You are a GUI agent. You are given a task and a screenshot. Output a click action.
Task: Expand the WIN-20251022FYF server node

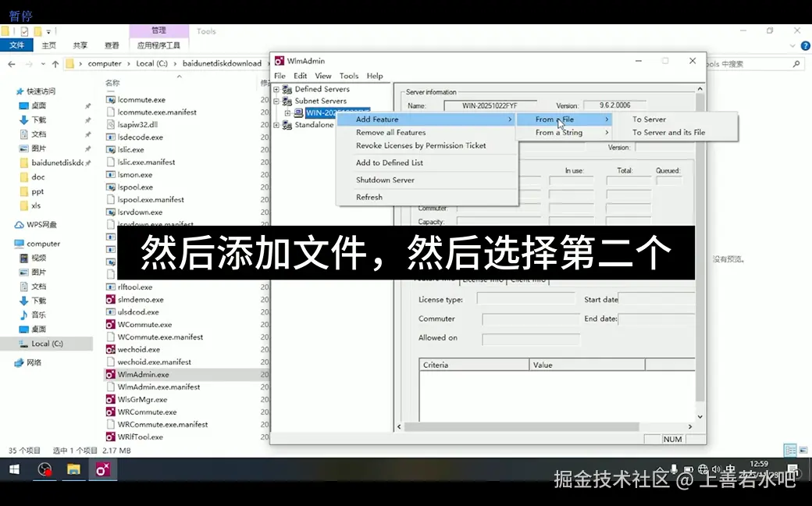[287, 113]
